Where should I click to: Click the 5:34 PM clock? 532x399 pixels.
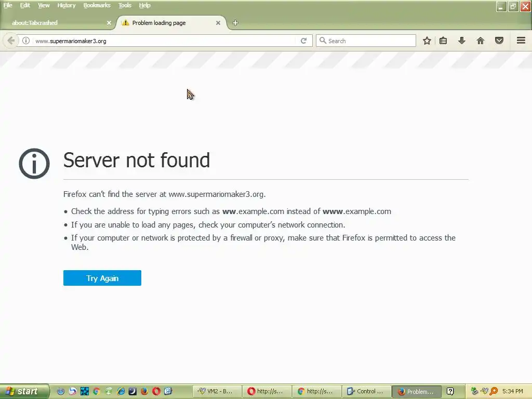tap(513, 391)
